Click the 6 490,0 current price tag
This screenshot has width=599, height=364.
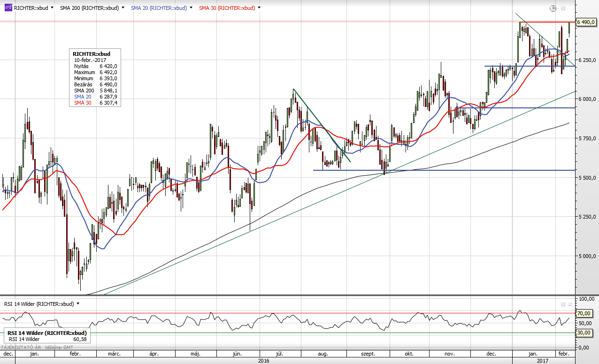(586, 22)
